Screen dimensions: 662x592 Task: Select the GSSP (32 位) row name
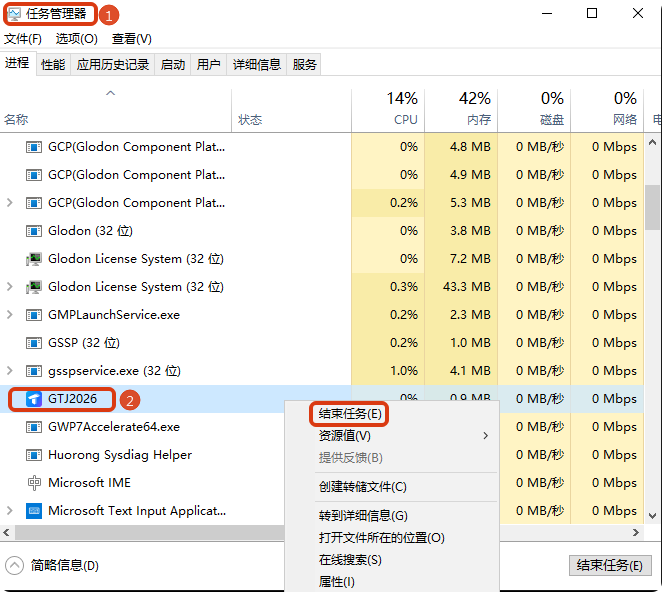pyautogui.click(x=84, y=343)
